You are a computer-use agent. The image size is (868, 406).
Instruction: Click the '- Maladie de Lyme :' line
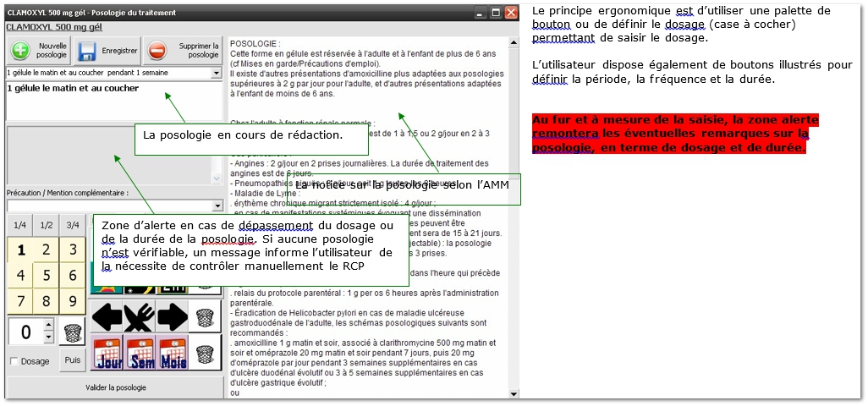(265, 193)
